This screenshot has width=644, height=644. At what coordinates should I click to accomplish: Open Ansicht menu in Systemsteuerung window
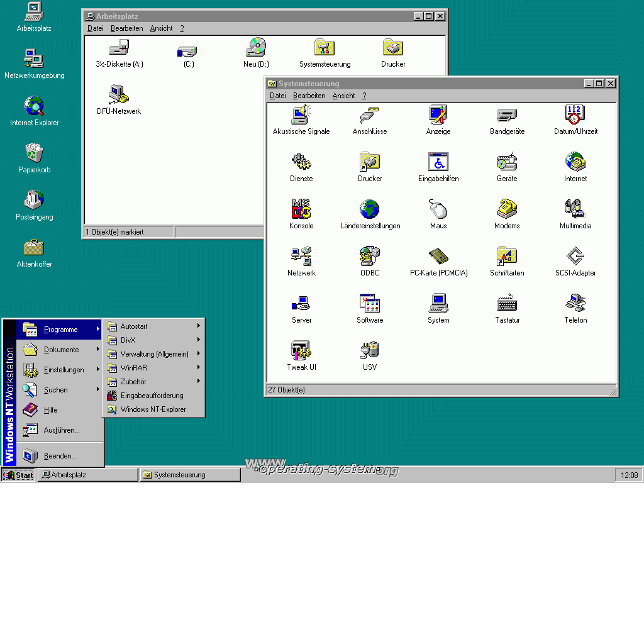[x=343, y=96]
